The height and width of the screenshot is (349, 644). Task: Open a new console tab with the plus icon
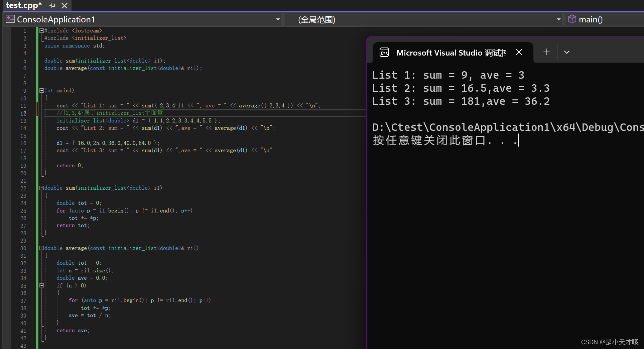(x=546, y=52)
